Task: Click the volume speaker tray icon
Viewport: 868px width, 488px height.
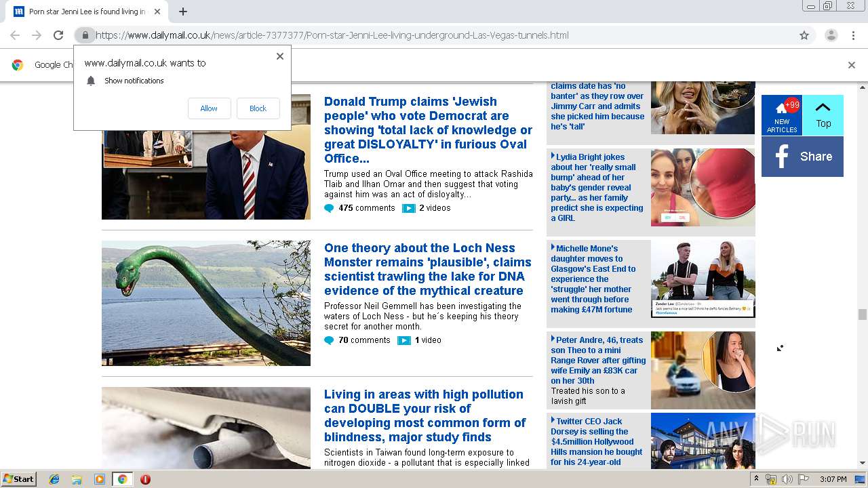Action: click(787, 479)
